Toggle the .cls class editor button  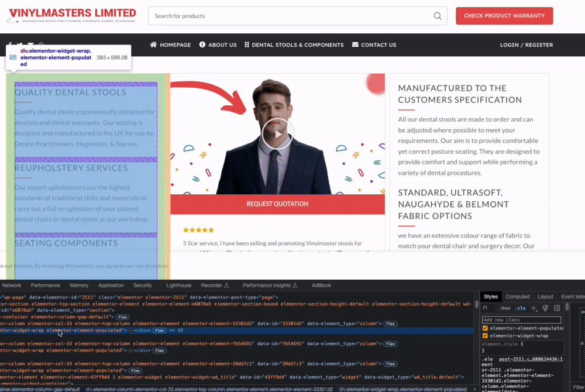[x=520, y=308]
